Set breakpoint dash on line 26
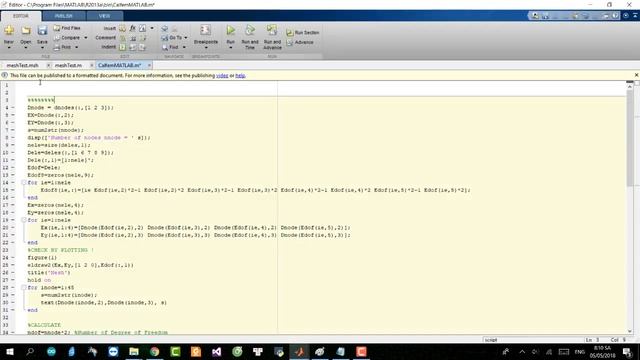 (x=13, y=273)
